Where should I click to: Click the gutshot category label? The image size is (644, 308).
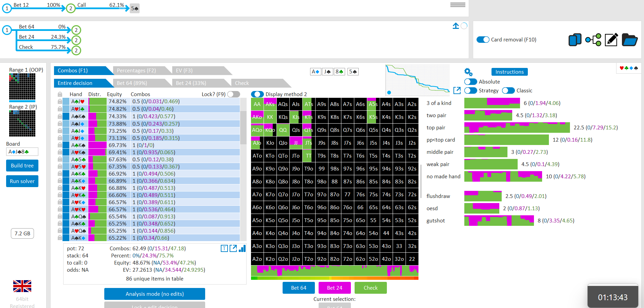(x=436, y=221)
